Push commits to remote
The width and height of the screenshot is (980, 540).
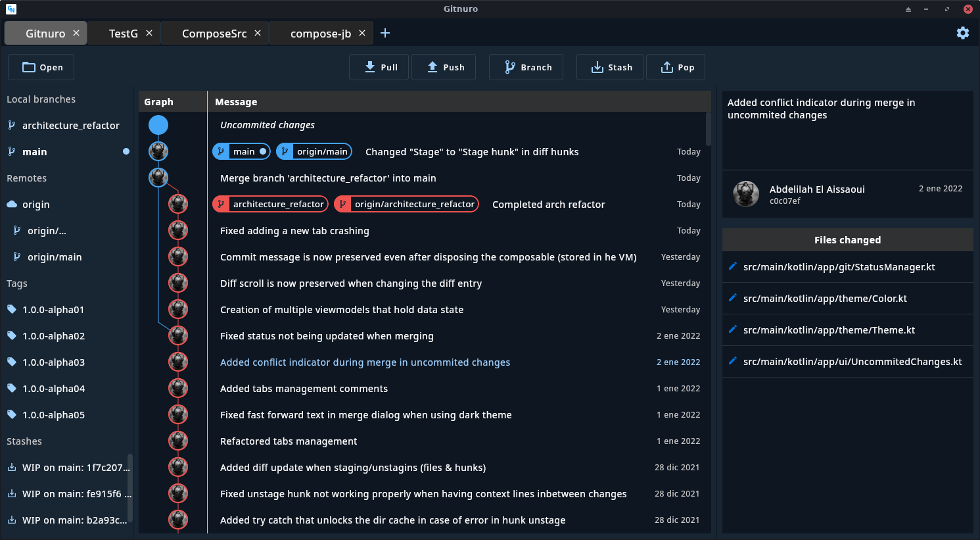tap(444, 67)
